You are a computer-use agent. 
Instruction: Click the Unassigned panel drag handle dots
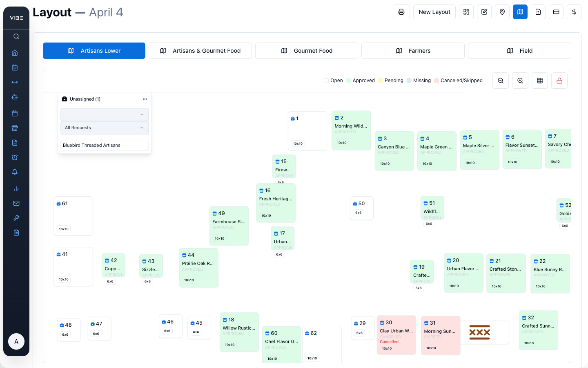pyautogui.click(x=145, y=99)
